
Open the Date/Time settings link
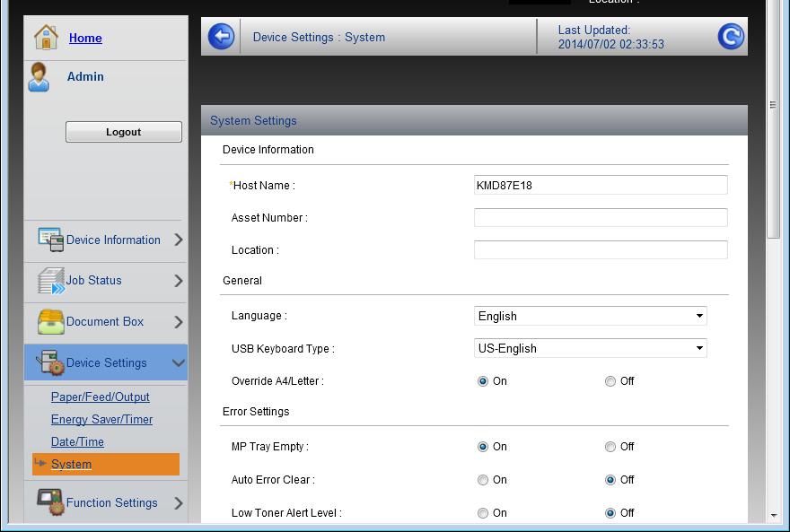(x=77, y=441)
